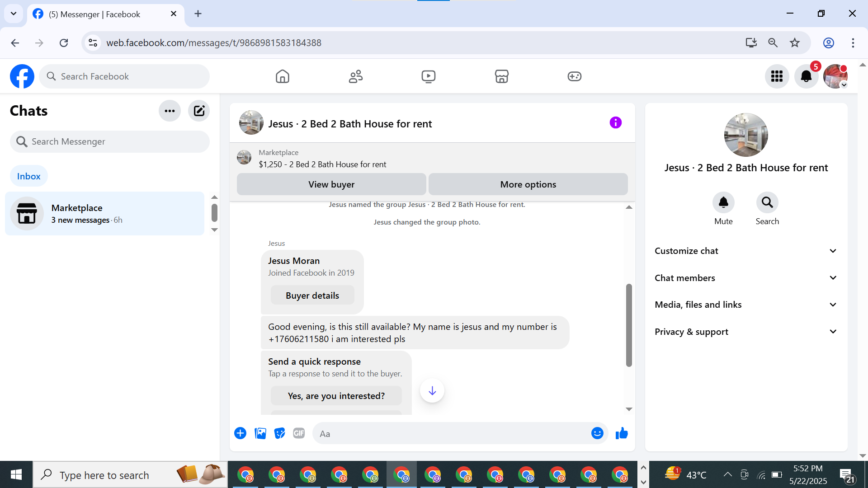Jump to latest message down arrow
This screenshot has width=868, height=488.
point(432,390)
